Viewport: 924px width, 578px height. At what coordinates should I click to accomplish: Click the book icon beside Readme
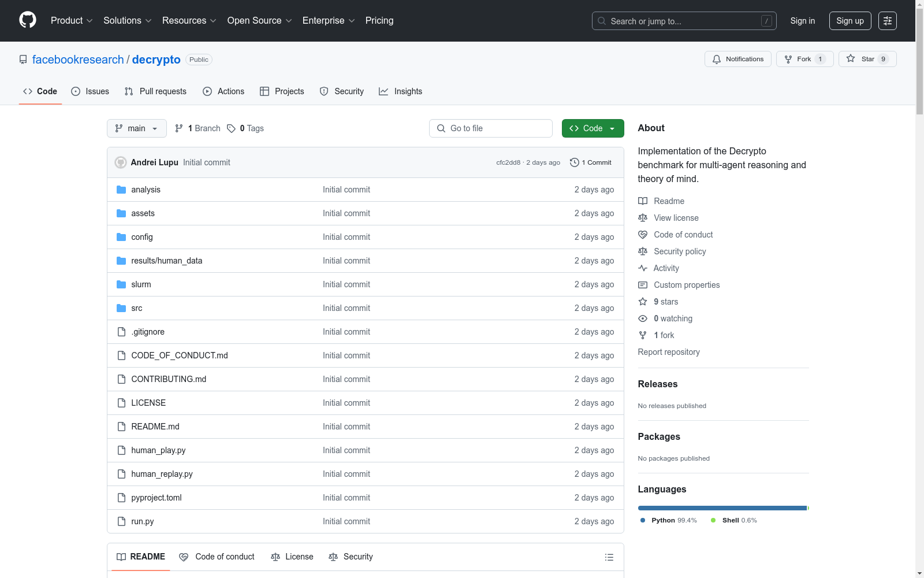pos(643,201)
